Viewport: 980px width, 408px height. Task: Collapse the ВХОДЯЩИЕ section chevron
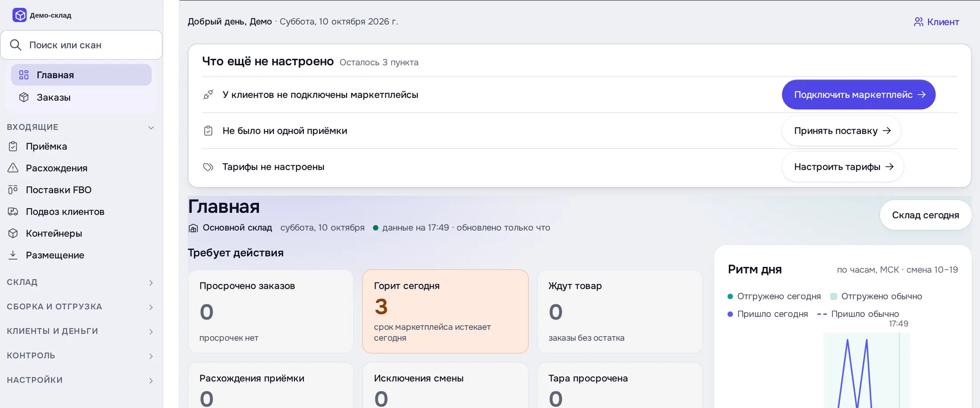[151, 128]
